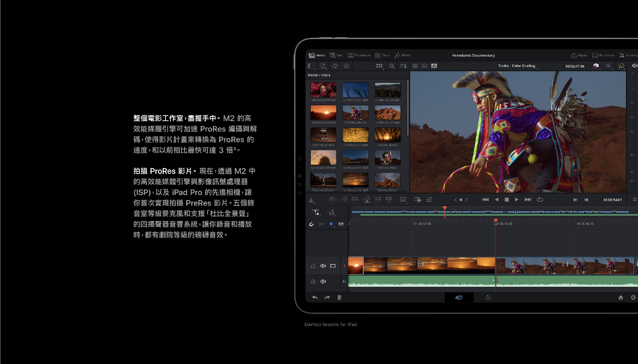Jump to the next clip
The image size is (638, 364).
click(x=528, y=200)
